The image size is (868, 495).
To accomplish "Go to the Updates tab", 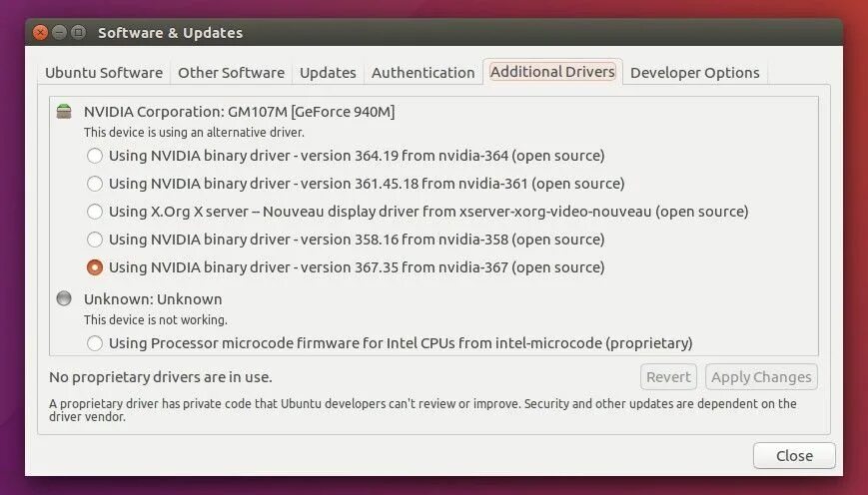I will click(x=328, y=73).
